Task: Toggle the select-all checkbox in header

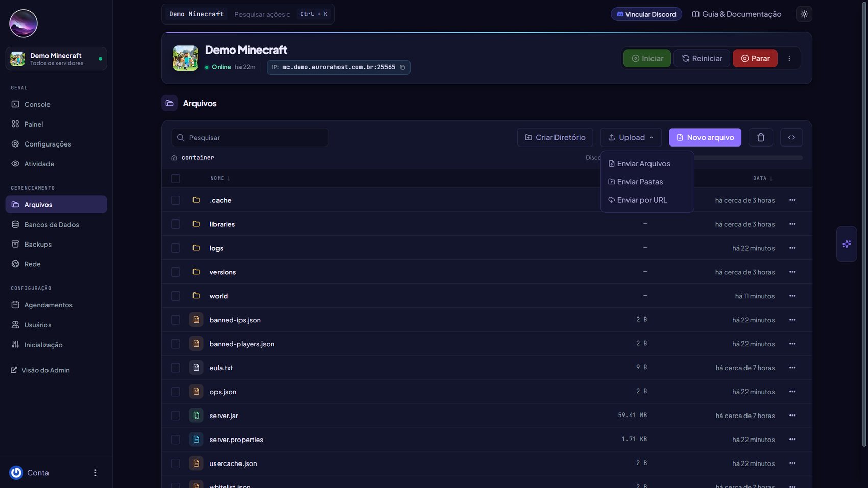Action: [176, 178]
